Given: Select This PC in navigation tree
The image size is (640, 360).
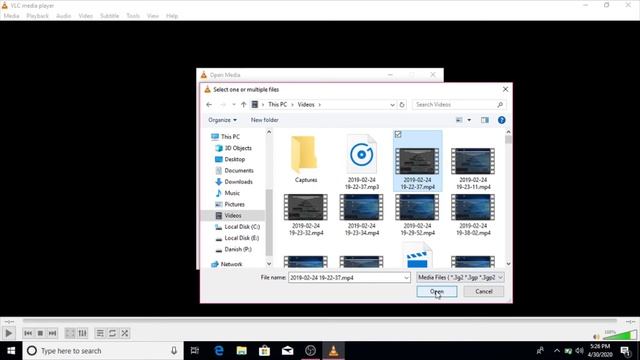Looking at the screenshot, I should pyautogui.click(x=225, y=137).
